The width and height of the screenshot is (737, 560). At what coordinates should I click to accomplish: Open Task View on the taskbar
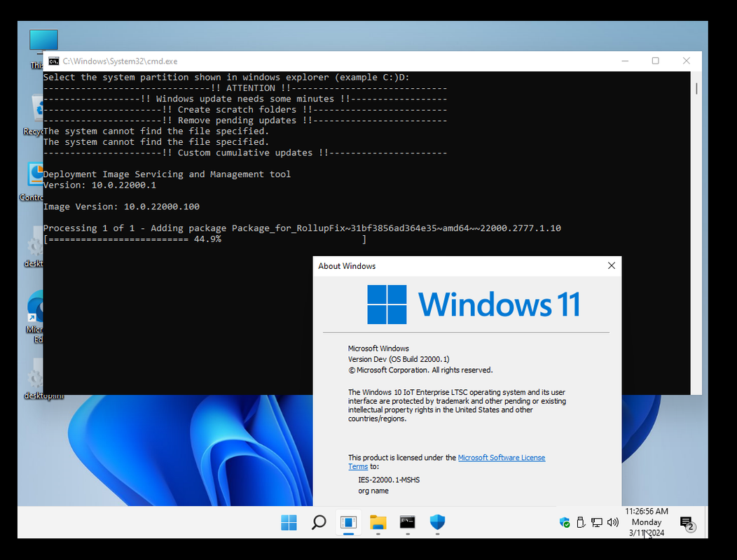tap(348, 522)
